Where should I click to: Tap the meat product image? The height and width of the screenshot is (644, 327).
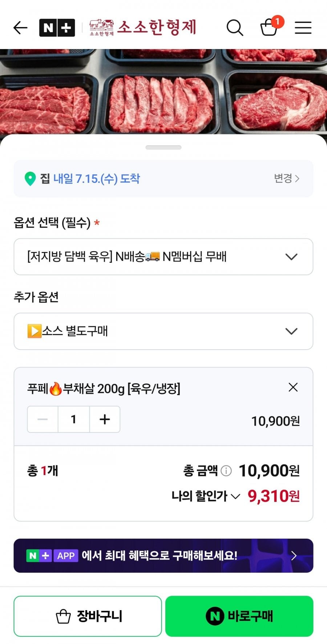(x=163, y=92)
